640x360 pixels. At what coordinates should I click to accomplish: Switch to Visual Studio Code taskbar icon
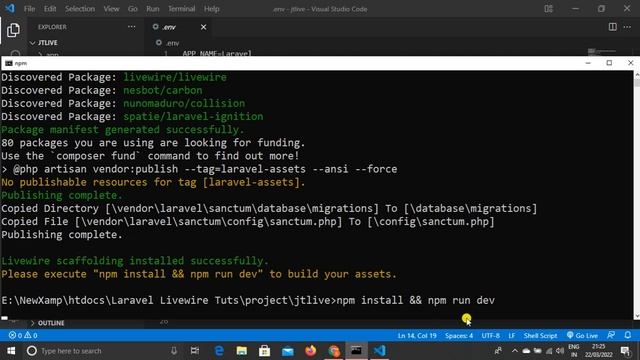click(x=380, y=351)
